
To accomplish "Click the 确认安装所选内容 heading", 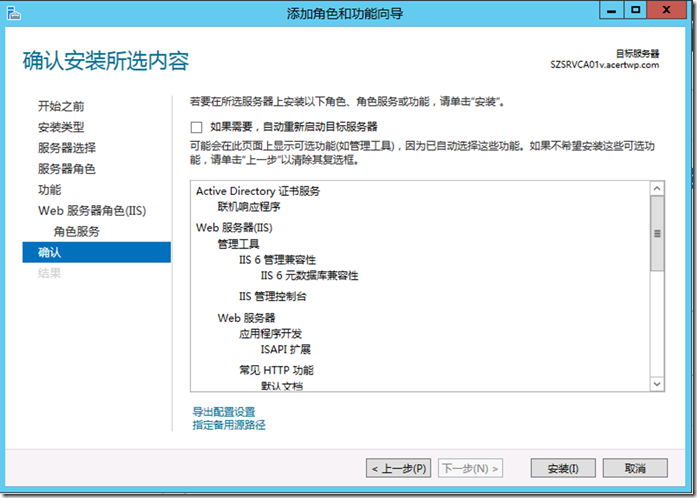I will (106, 61).
